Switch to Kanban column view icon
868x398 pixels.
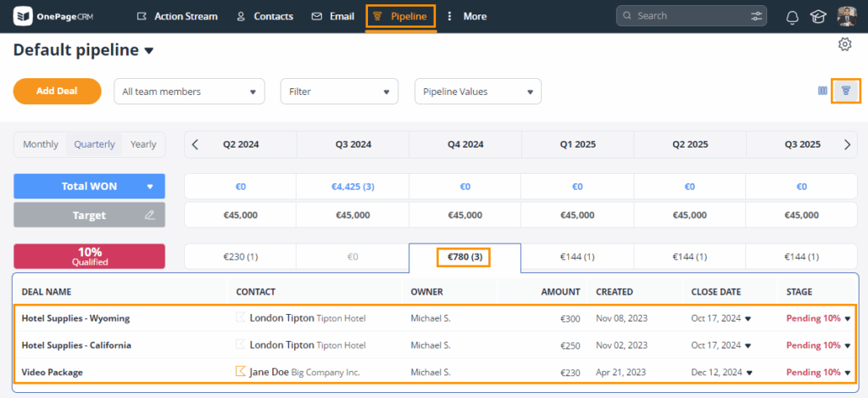(x=822, y=91)
